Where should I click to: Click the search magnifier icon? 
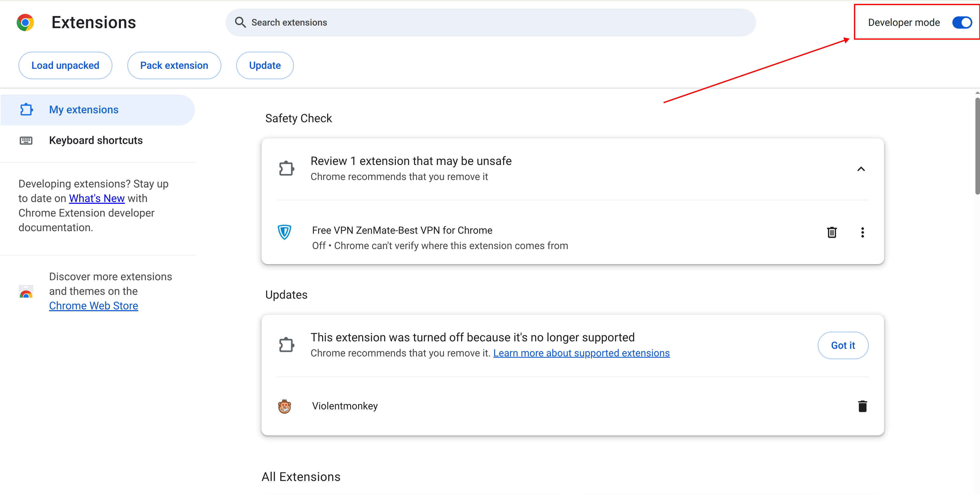click(x=240, y=23)
